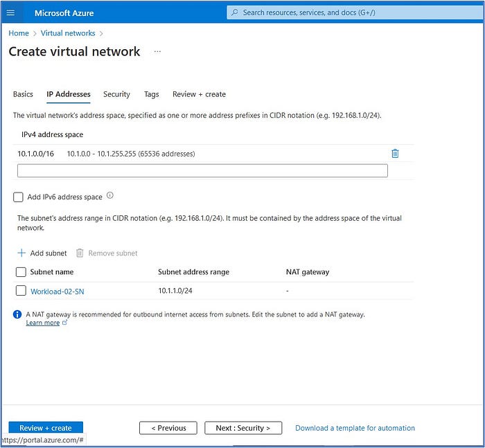
Task: Open the Workload-02-SN subnet link
Action: pos(58,292)
